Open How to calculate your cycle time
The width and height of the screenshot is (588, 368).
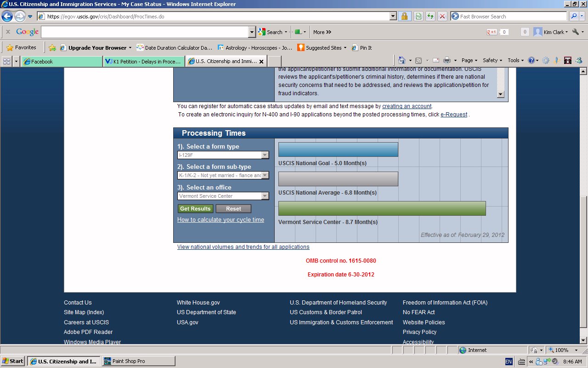[x=220, y=220]
